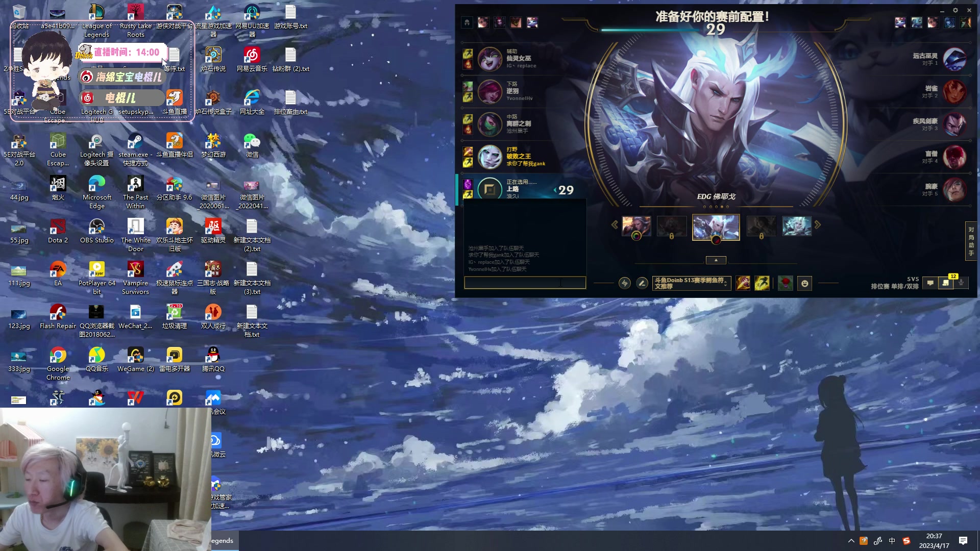Open chroma picker on selected EDG skin
Screen dimensions: 980x551
coord(716,239)
